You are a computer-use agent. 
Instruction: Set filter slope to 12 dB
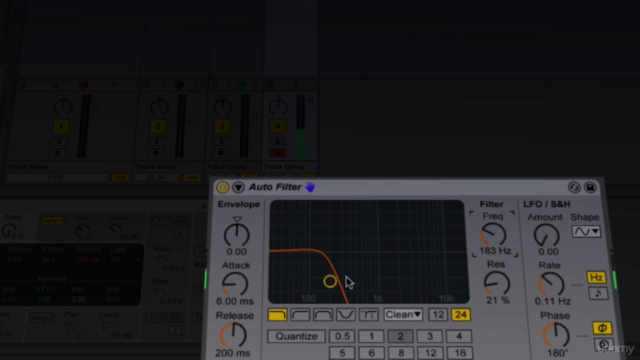(438, 315)
